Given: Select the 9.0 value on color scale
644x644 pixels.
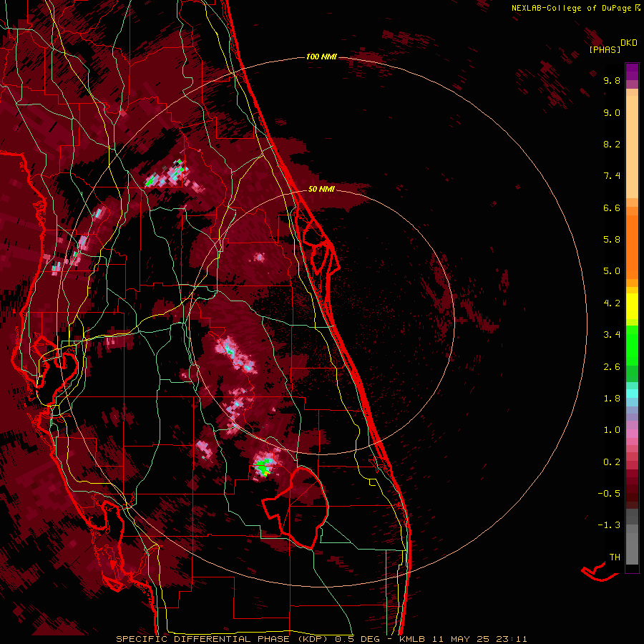Looking at the screenshot, I should pyautogui.click(x=612, y=113).
